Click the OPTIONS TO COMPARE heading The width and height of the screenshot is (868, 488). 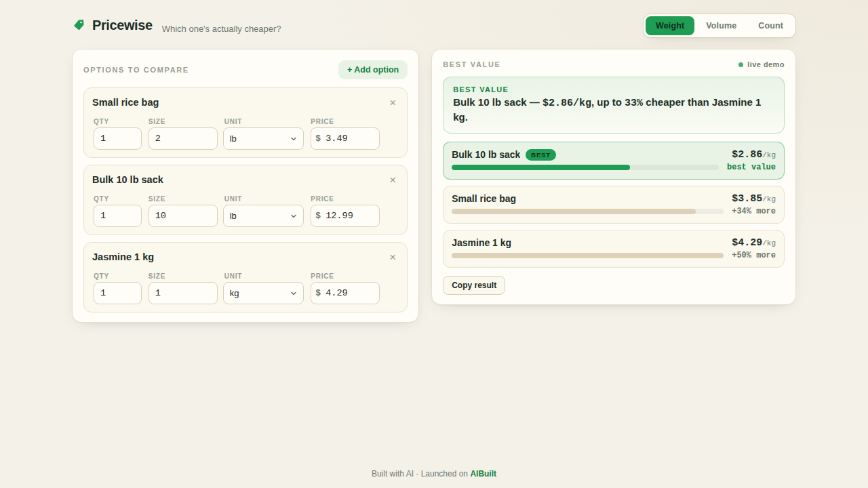pos(136,70)
